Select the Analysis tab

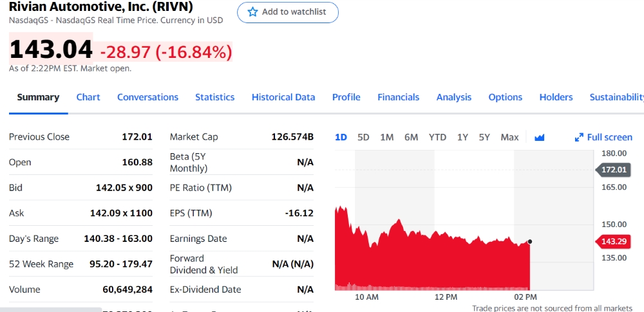click(454, 97)
